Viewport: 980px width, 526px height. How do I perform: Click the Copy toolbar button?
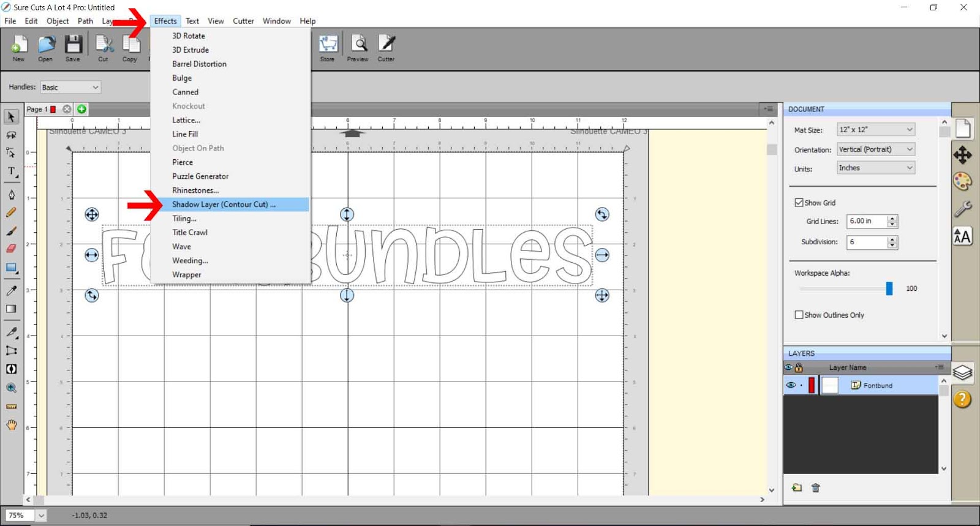130,48
